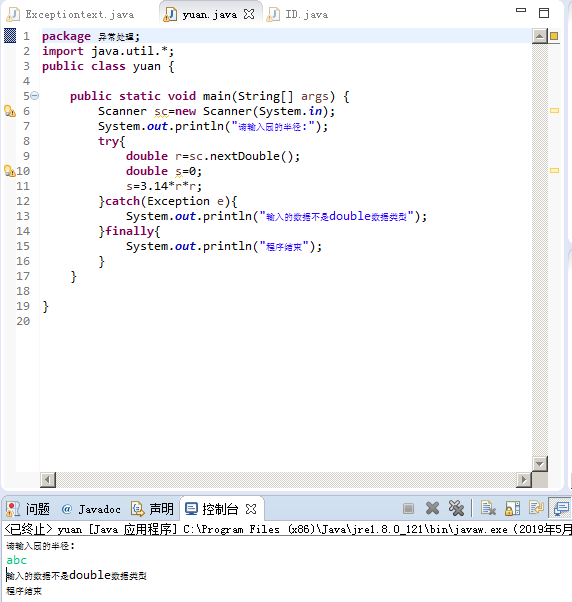Screen dimensions: 572x602
Task: Click 'nextDouble()' on line 9
Action: (251, 156)
